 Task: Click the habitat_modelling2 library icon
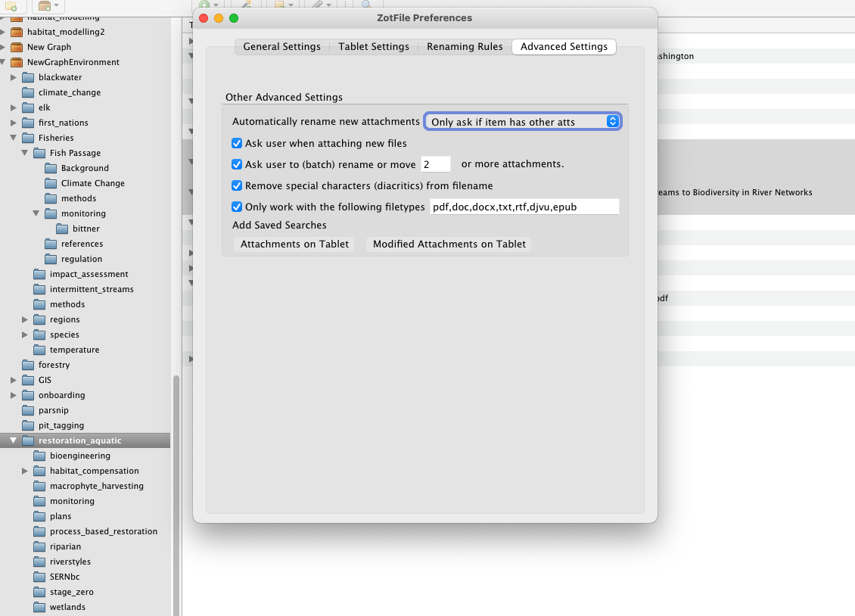17,33
